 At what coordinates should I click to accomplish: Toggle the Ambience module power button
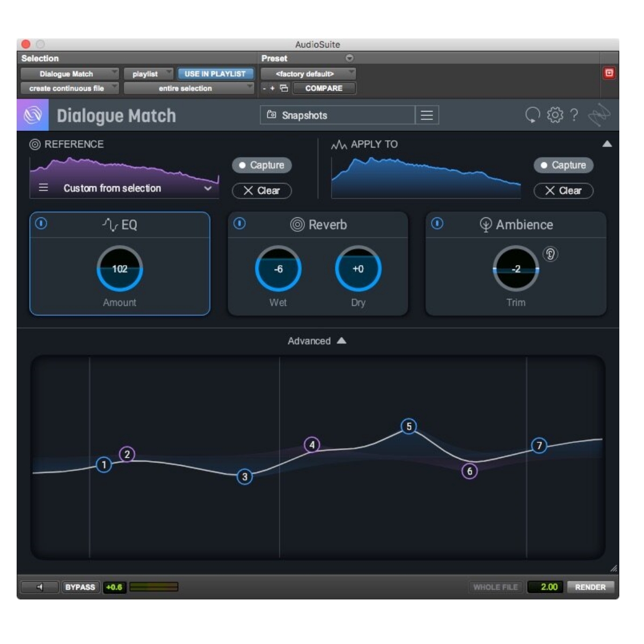click(x=437, y=223)
